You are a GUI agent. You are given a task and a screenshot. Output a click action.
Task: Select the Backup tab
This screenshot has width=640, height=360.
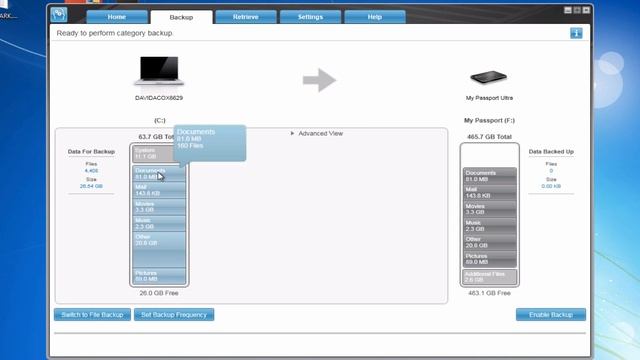coord(181,17)
